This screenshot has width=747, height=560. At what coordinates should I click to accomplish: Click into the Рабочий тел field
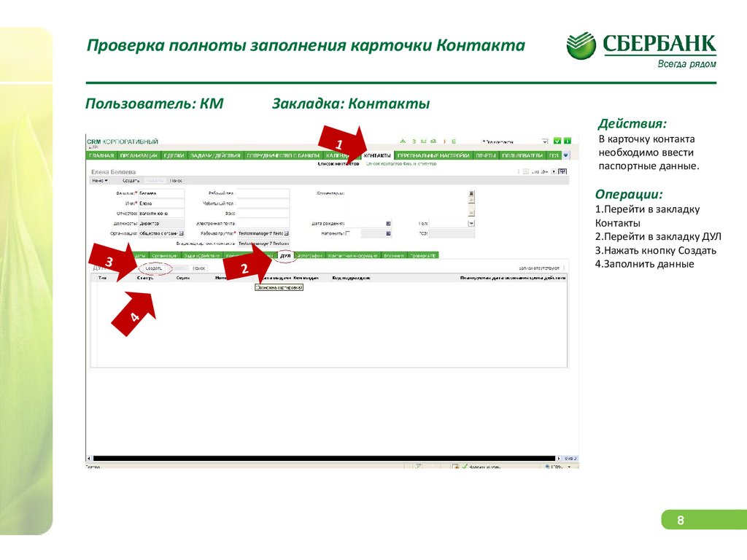point(263,193)
